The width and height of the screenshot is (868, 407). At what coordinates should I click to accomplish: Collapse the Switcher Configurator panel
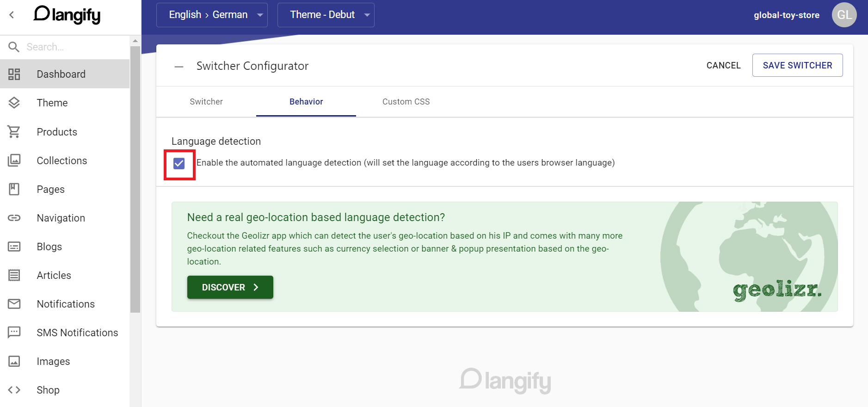[x=179, y=67]
